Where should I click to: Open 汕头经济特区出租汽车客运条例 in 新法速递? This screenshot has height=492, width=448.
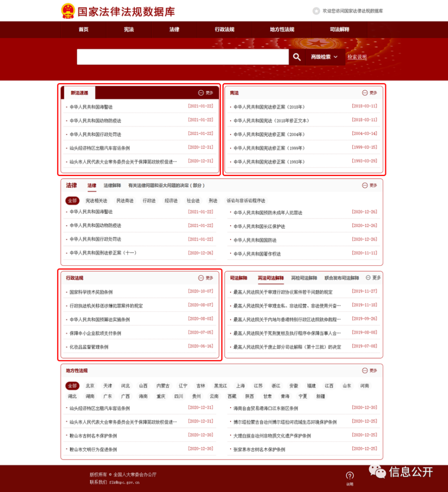(x=100, y=148)
